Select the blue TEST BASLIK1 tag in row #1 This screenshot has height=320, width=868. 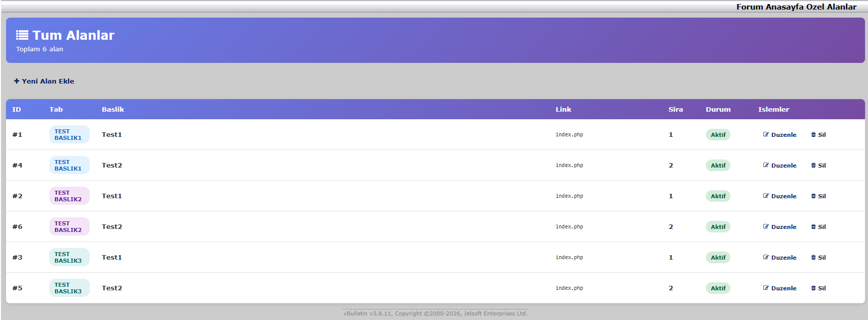[69, 134]
